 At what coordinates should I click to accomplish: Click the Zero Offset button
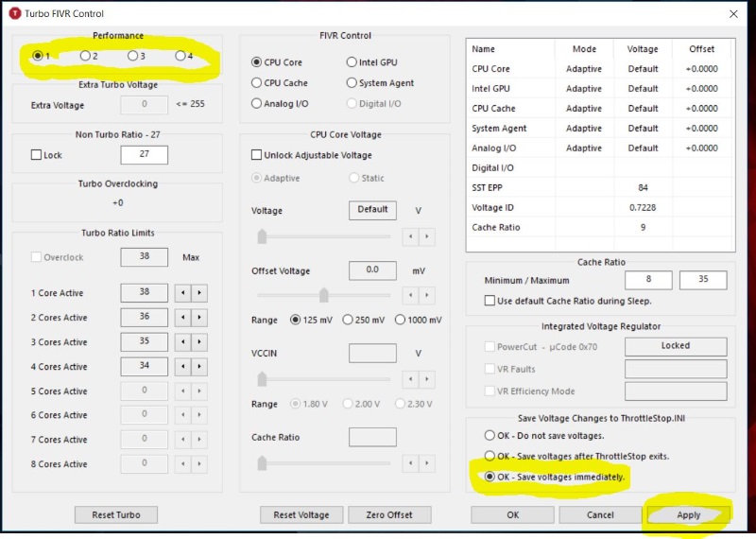pos(389,514)
